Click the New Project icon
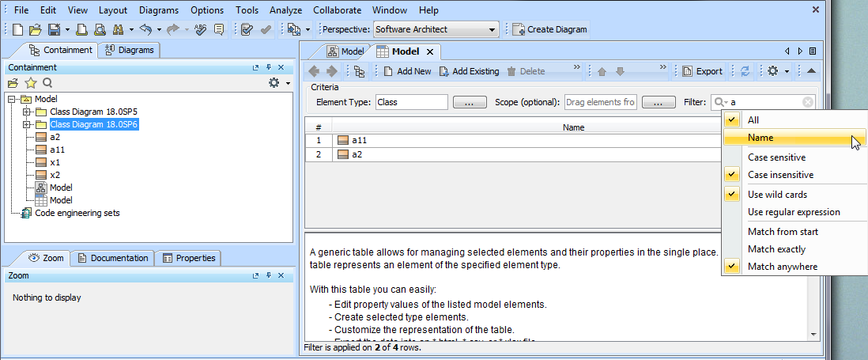The image size is (868, 360). point(17,29)
